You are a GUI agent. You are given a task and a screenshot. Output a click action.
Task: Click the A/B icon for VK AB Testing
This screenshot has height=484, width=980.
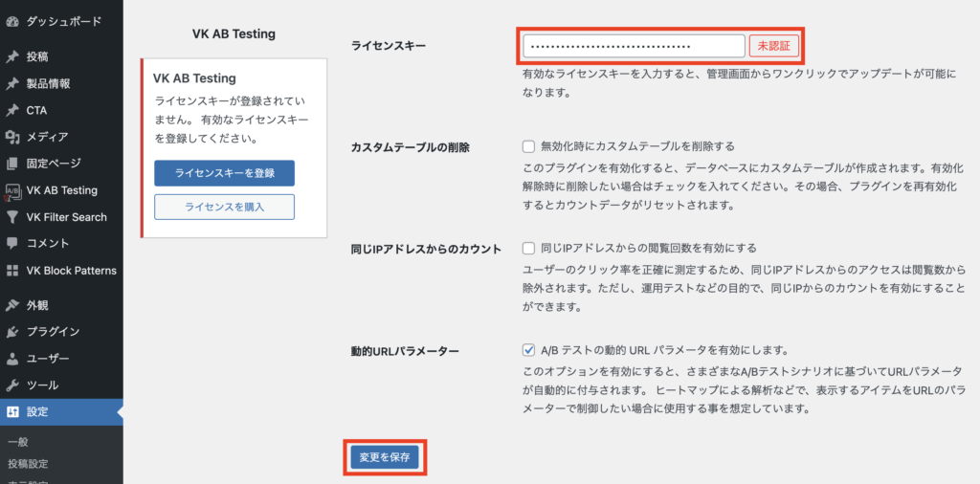[x=12, y=190]
